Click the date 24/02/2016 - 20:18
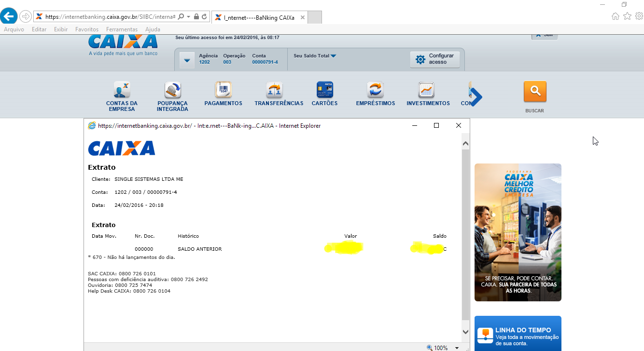 (x=139, y=205)
